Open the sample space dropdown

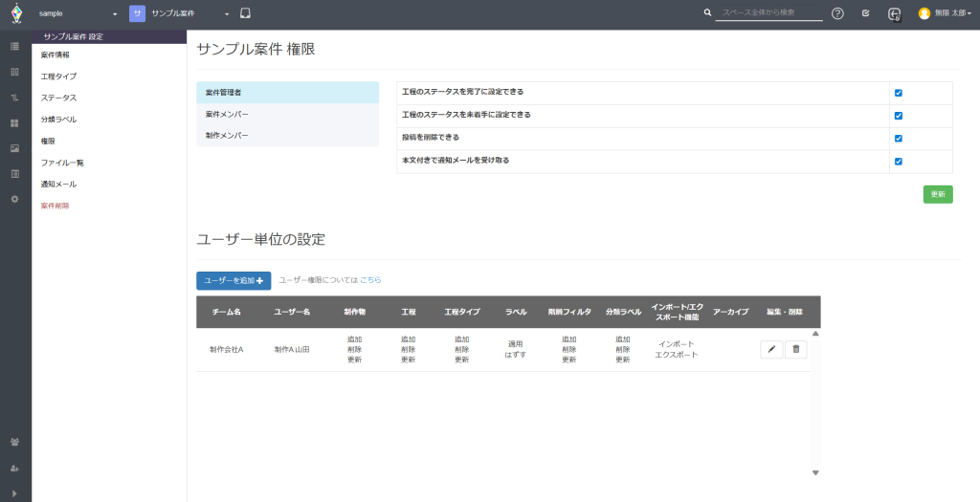pyautogui.click(x=78, y=14)
